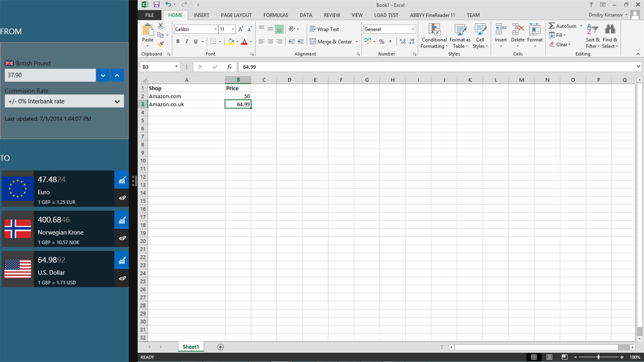Open the Calibri font name dropdown

coord(215,29)
